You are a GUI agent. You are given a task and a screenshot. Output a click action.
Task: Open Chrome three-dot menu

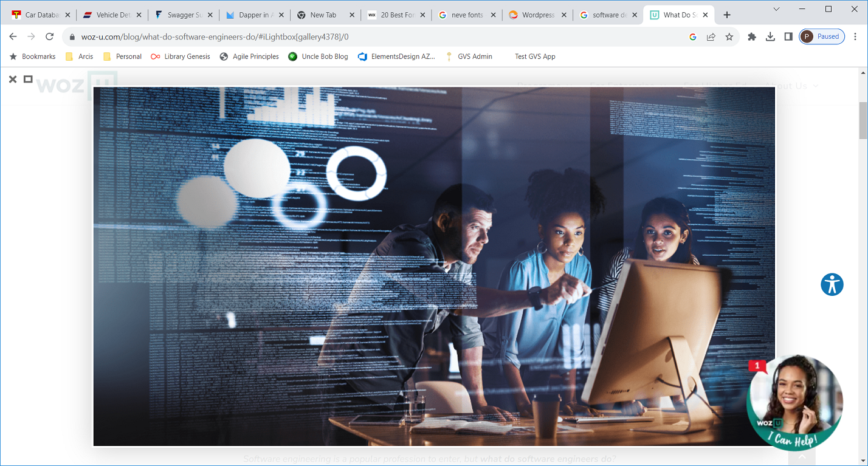855,36
